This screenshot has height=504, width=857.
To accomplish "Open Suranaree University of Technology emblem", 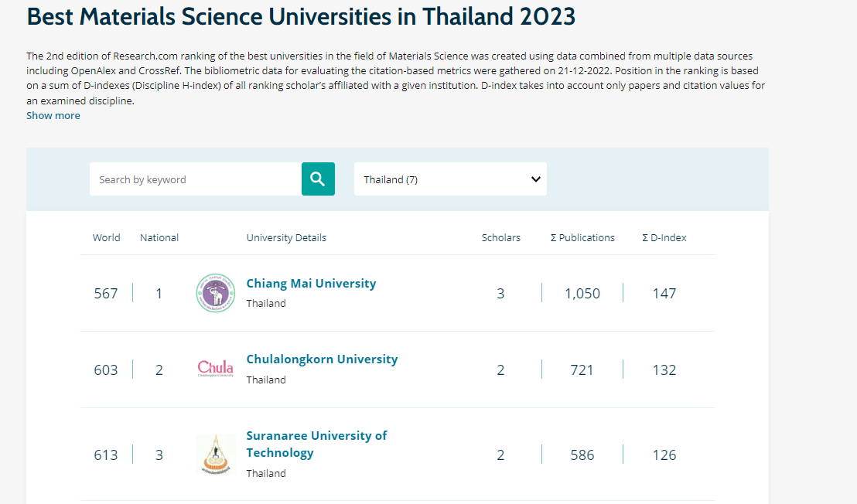I will click(216, 455).
